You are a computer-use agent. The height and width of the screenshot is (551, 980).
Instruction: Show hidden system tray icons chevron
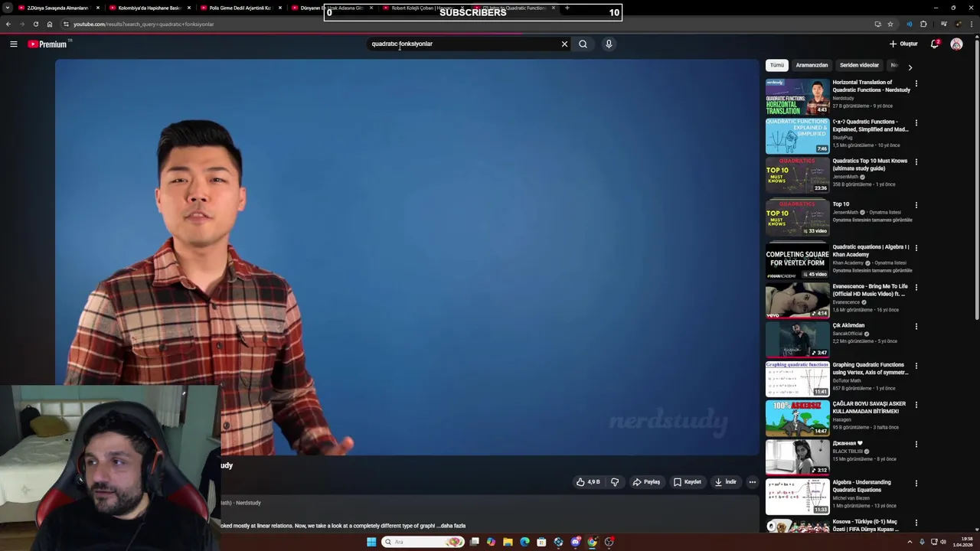[x=910, y=542]
